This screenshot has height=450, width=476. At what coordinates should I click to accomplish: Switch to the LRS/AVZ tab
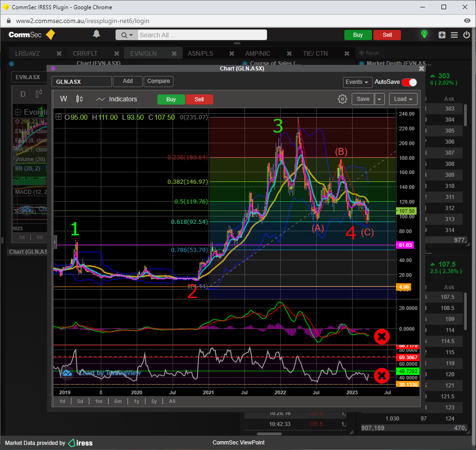point(28,53)
